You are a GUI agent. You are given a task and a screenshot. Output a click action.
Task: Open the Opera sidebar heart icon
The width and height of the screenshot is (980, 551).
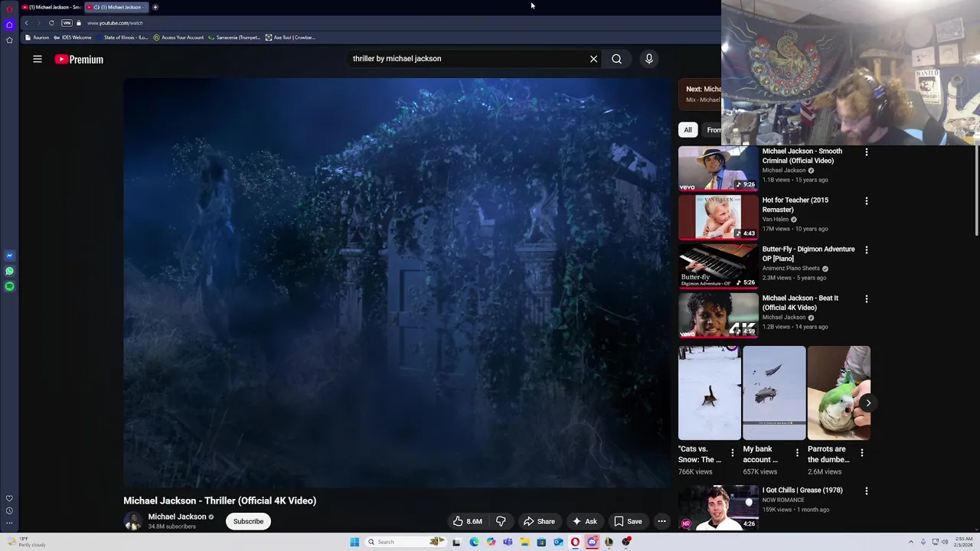[9, 498]
